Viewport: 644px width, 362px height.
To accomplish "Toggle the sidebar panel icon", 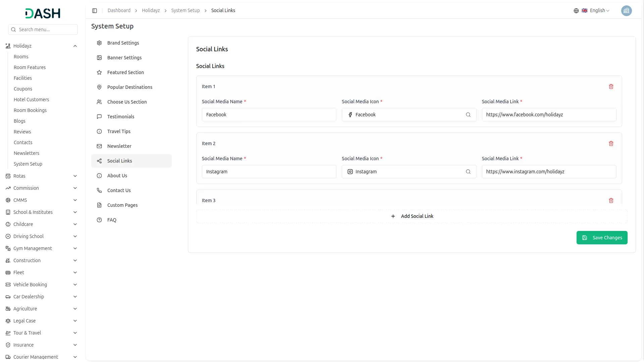I will coord(95,11).
